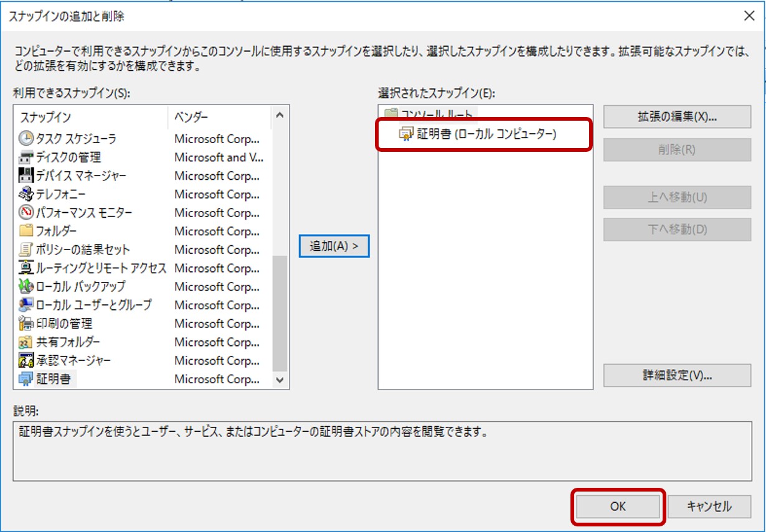Image resolution: width=766 pixels, height=532 pixels.
Task: Open 詳細設定(V)... options
Action: pos(676,375)
